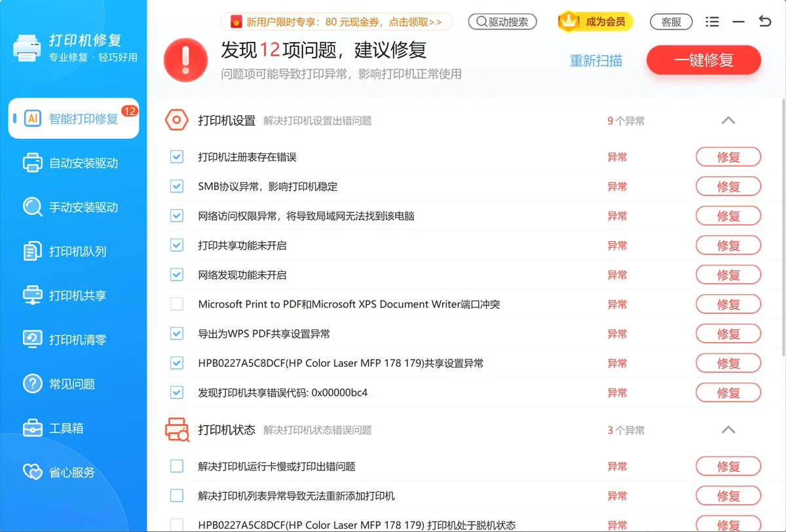
Task: Click the 成为会员 button
Action: [x=596, y=22]
